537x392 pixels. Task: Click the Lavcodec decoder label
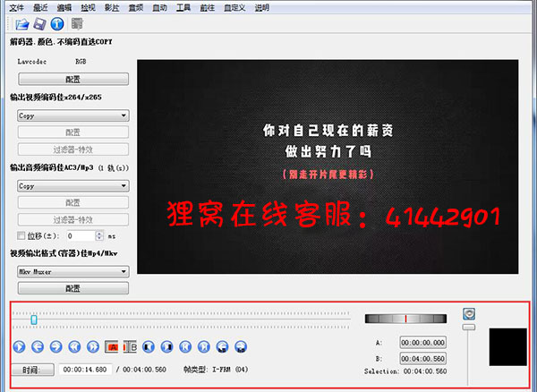click(x=32, y=62)
